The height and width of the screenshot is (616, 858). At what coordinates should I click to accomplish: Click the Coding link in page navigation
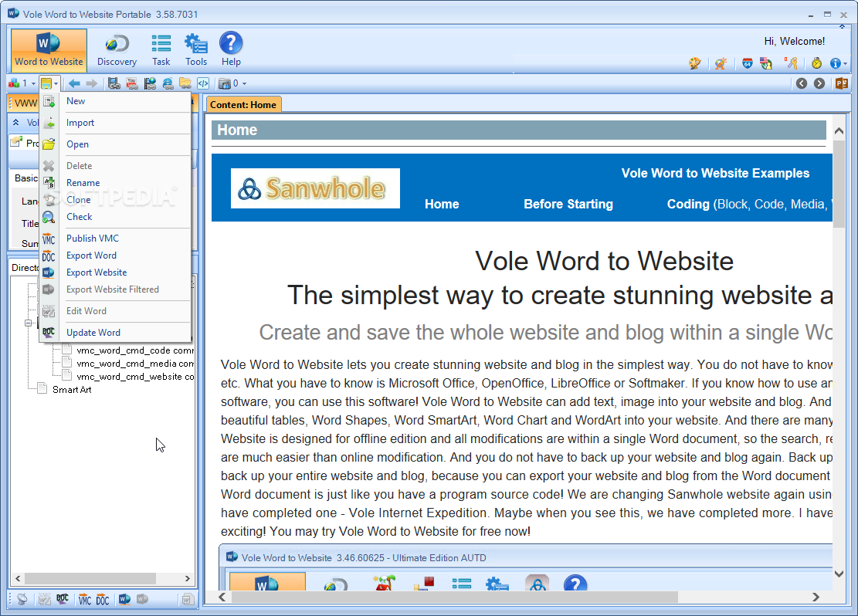pyautogui.click(x=688, y=204)
